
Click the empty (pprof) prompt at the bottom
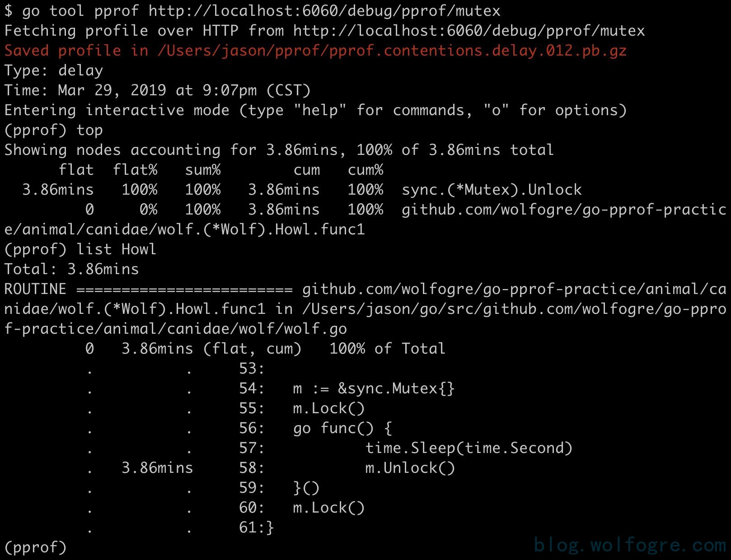(x=35, y=547)
